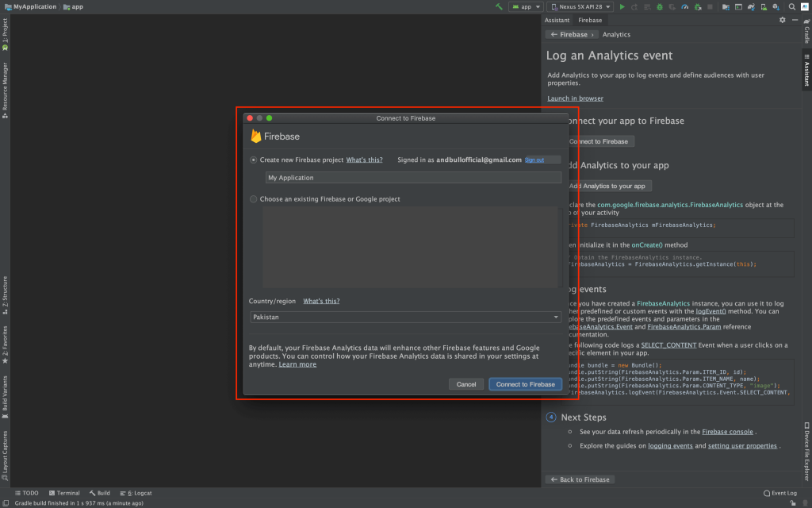Open the Terminal tool window tab
The width and height of the screenshot is (812, 508).
(x=64, y=493)
